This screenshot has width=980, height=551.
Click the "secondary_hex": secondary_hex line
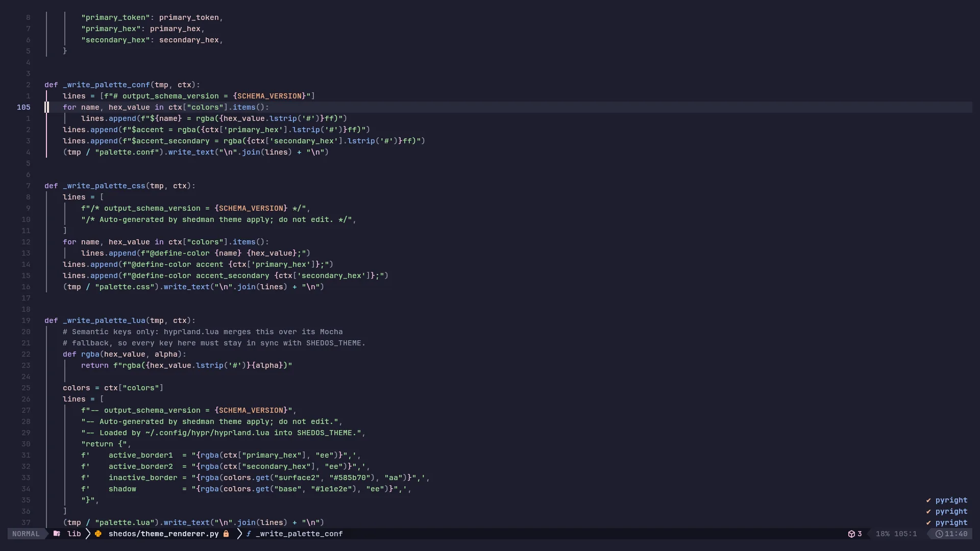[152, 40]
